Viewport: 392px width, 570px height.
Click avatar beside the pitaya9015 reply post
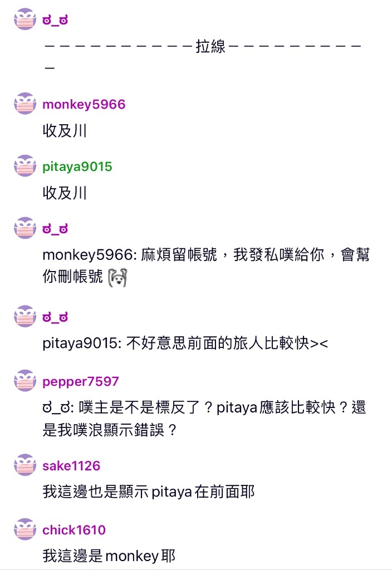25,316
